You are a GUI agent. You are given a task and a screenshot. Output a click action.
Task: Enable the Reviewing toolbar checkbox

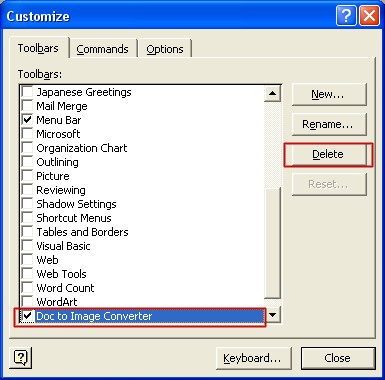[x=27, y=190]
